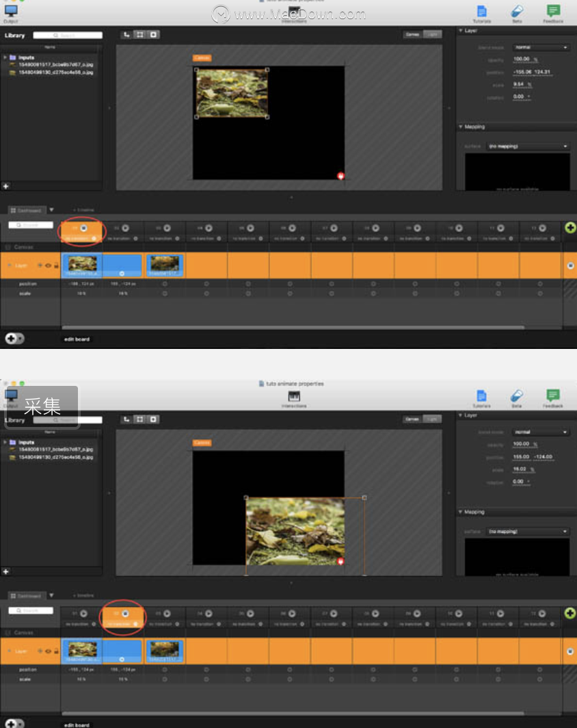577x728 pixels.
Task: Switch the view to Canvas in the top window
Action: (x=412, y=34)
